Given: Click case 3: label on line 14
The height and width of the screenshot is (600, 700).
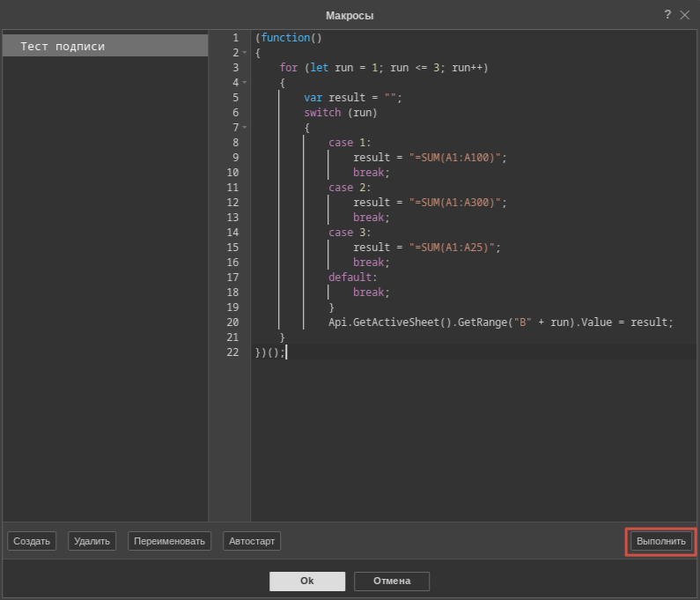Looking at the screenshot, I should pos(350,233).
